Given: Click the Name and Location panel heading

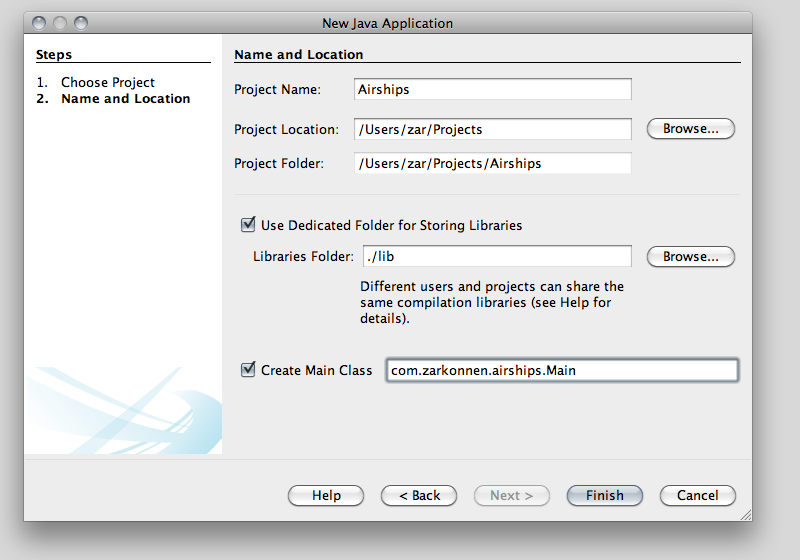Looking at the screenshot, I should coord(298,54).
